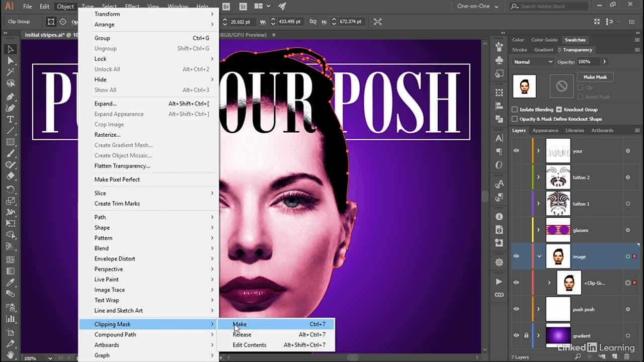Select the Type tool
Image resolution: width=644 pixels, height=362 pixels.
11,120
